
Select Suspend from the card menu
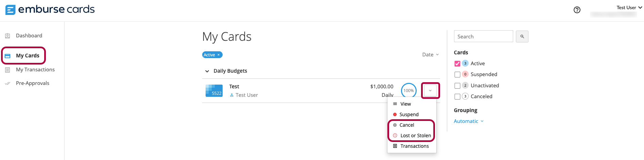pos(409,114)
